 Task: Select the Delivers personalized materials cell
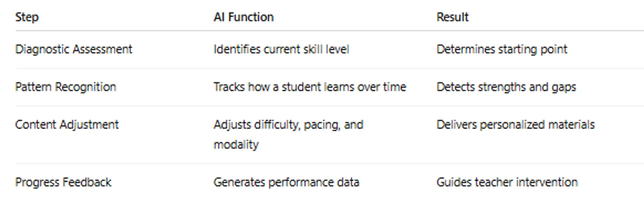pos(515,125)
